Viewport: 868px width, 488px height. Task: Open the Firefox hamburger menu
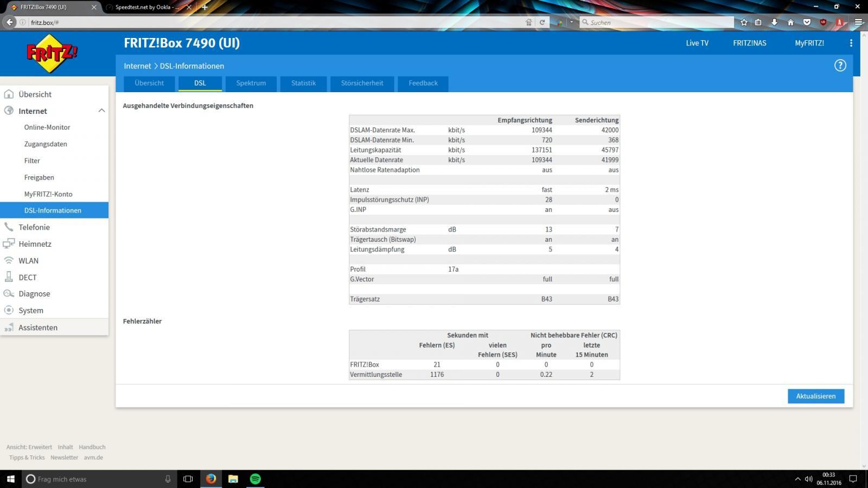click(858, 22)
